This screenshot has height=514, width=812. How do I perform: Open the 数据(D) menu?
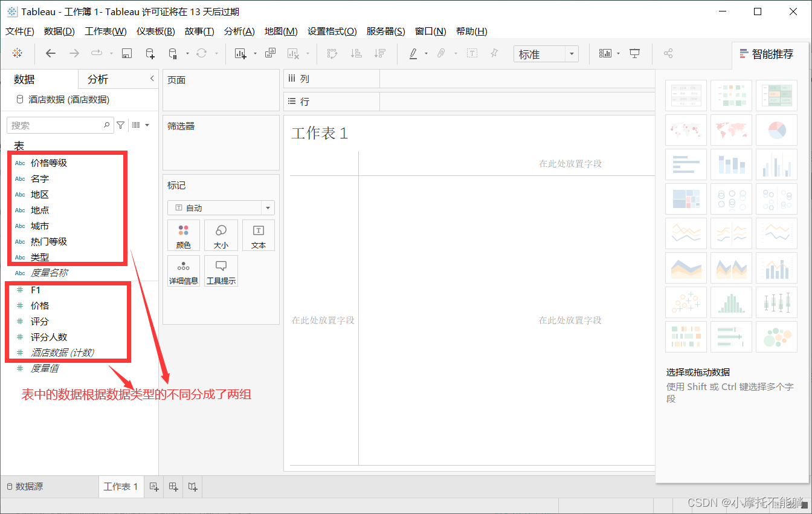tap(59, 31)
